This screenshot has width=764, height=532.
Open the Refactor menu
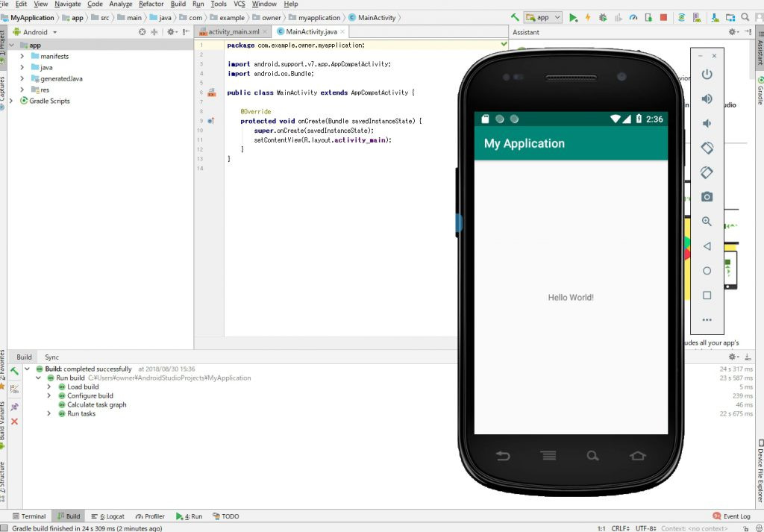point(151,4)
